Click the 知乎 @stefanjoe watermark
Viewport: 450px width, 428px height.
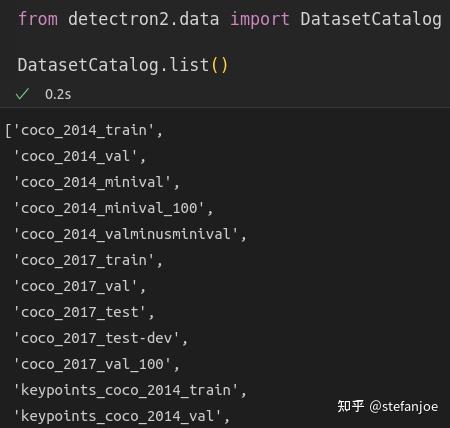pyautogui.click(x=388, y=406)
